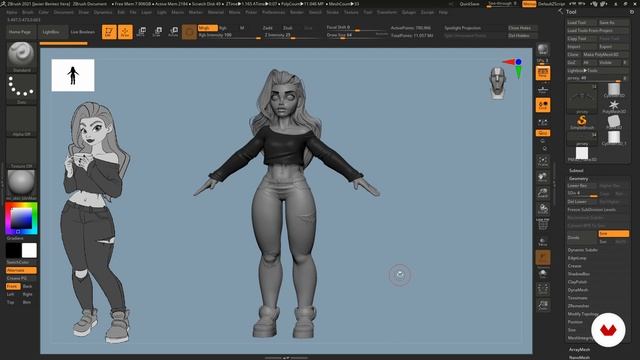
Task: Click Freeze SubDivision Levels button
Action: [597, 210]
